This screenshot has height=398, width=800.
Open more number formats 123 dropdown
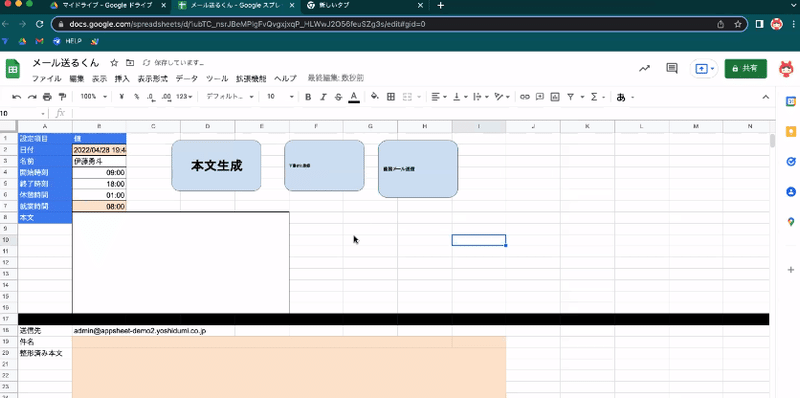[184, 97]
